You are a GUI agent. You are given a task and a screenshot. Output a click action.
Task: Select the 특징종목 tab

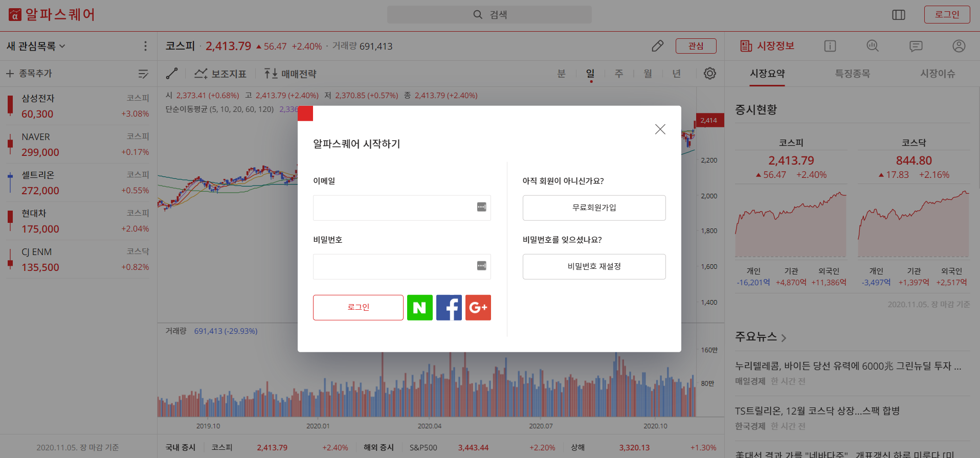(x=853, y=74)
